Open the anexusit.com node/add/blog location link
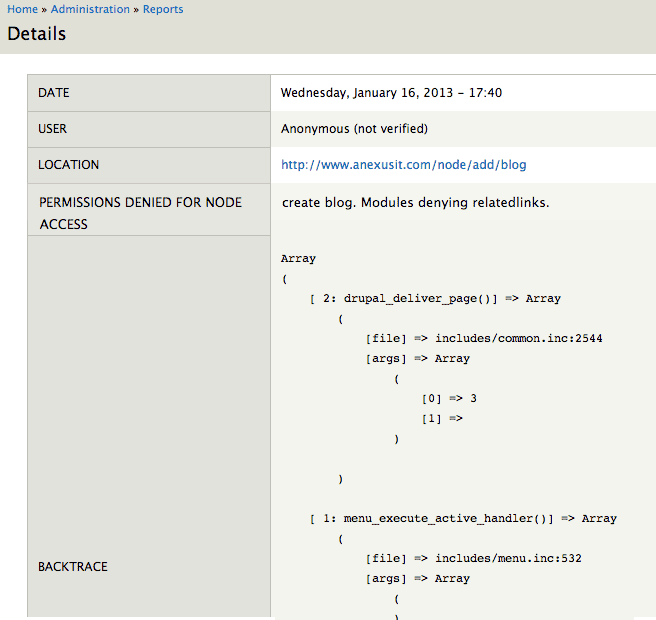The width and height of the screenshot is (656, 620). point(403,165)
